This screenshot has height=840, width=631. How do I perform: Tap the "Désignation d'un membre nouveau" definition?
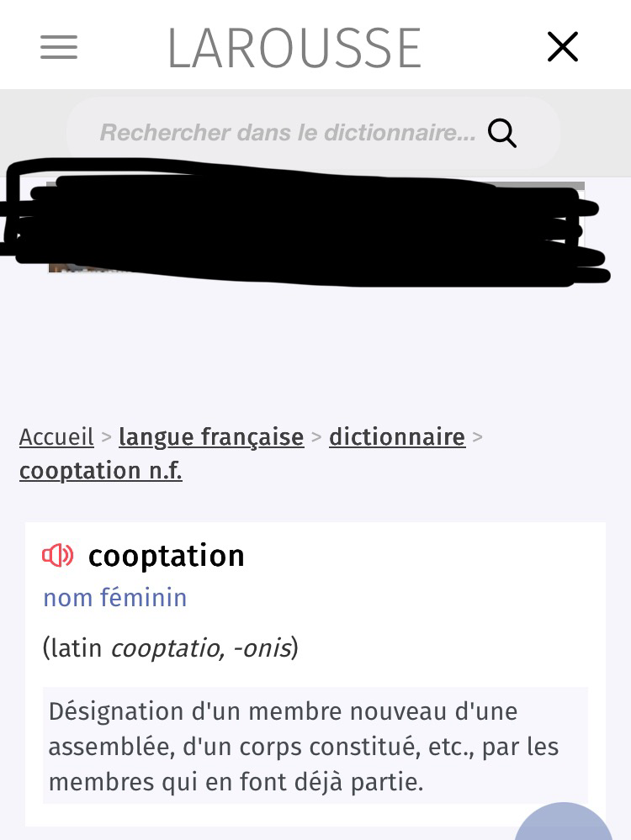(x=304, y=747)
